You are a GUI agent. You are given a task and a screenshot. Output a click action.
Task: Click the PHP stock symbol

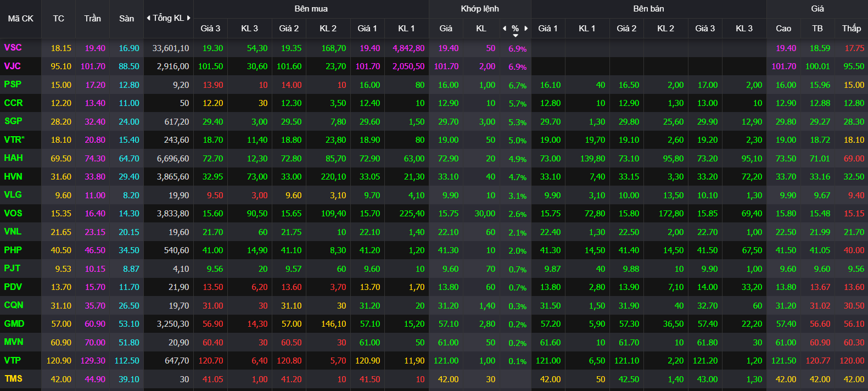point(13,250)
